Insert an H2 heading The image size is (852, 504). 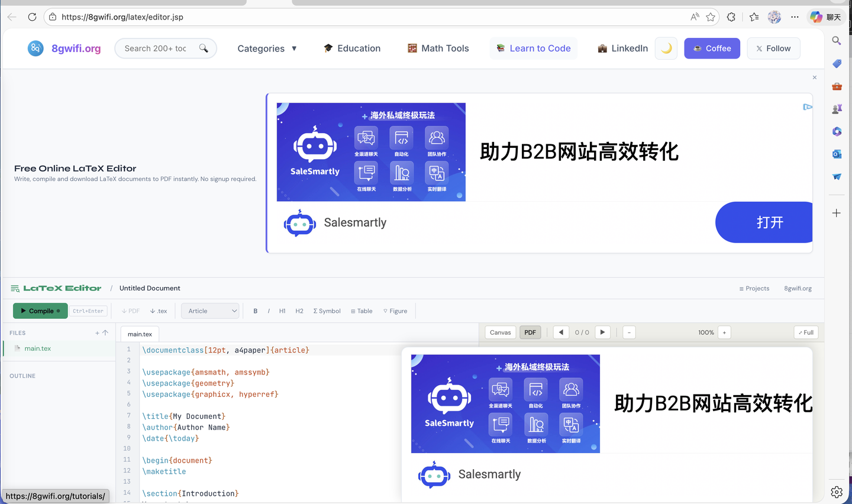click(299, 311)
